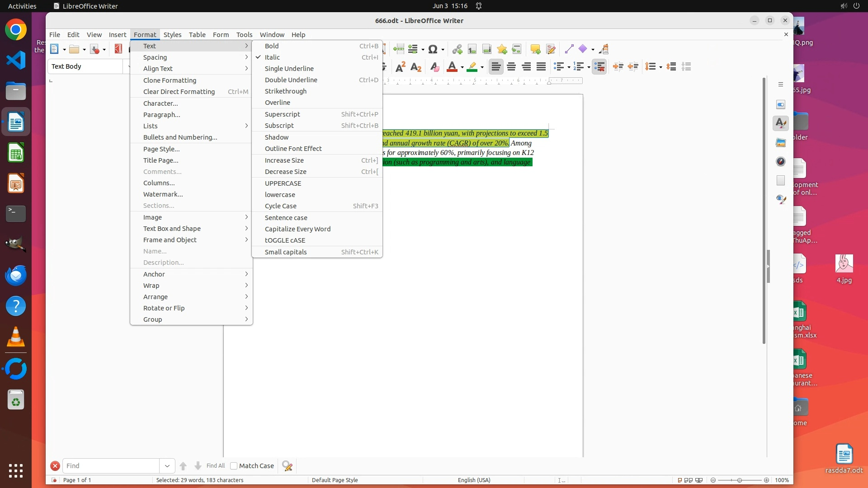The height and width of the screenshot is (488, 868).
Task: Open the Styles menu in the menu bar
Action: (172, 35)
